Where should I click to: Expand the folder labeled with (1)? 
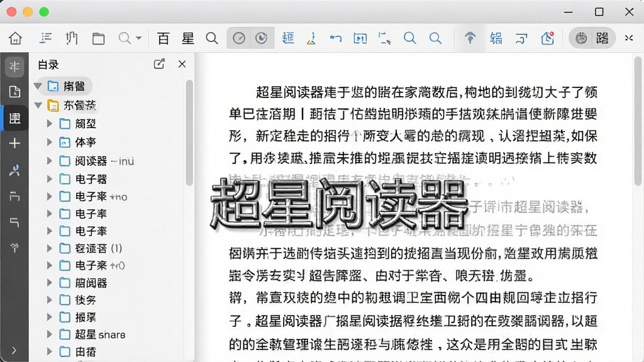[49, 248]
